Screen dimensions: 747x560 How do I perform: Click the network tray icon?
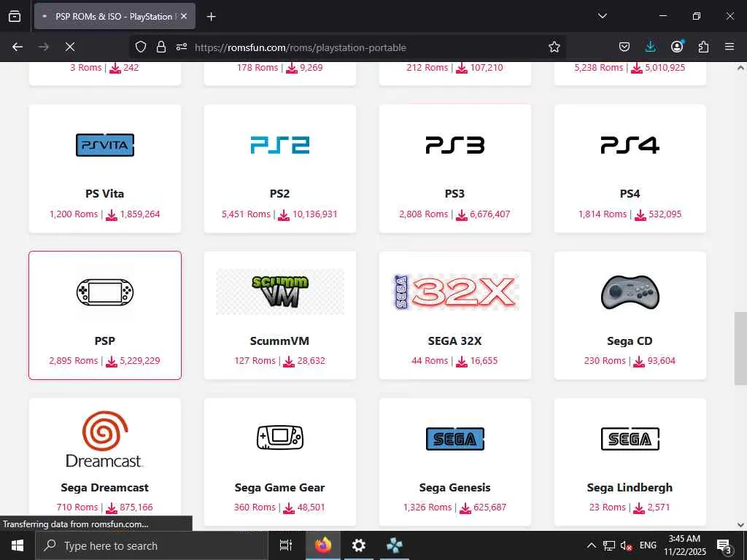coord(609,545)
